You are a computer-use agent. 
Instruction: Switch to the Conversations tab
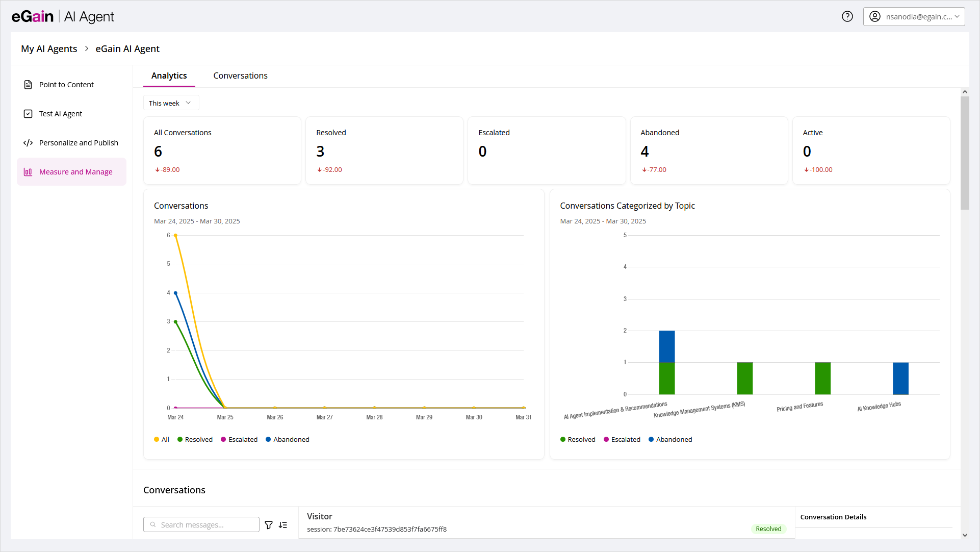[240, 76]
